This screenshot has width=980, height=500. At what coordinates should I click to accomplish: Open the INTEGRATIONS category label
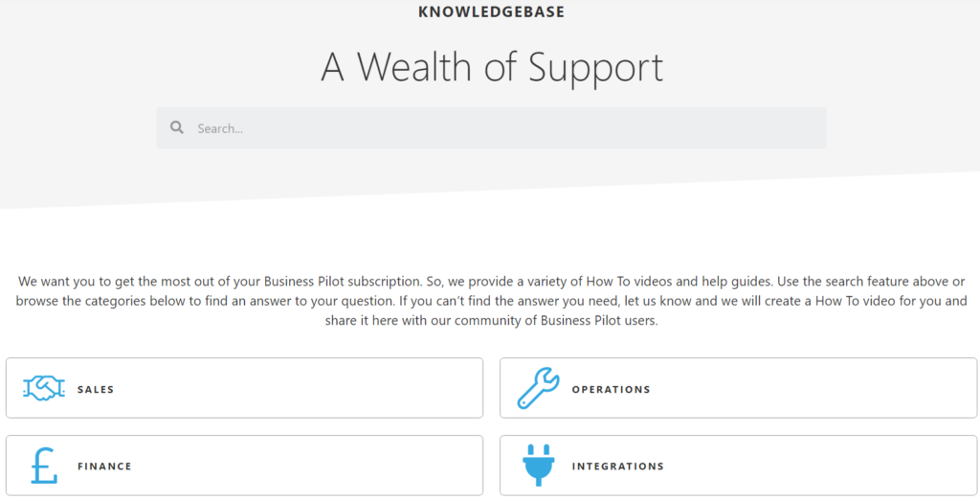[617, 466]
